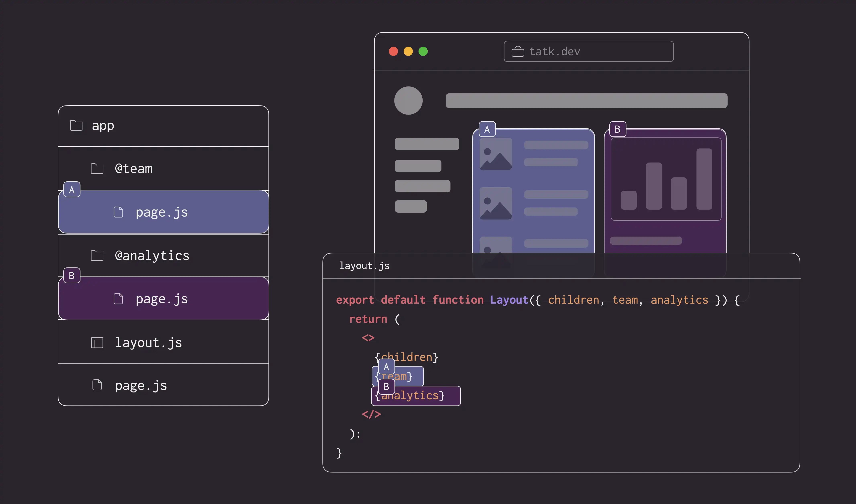This screenshot has height=504, width=856.
Task: Select the highlighted page.js under @team
Action: coord(163,212)
